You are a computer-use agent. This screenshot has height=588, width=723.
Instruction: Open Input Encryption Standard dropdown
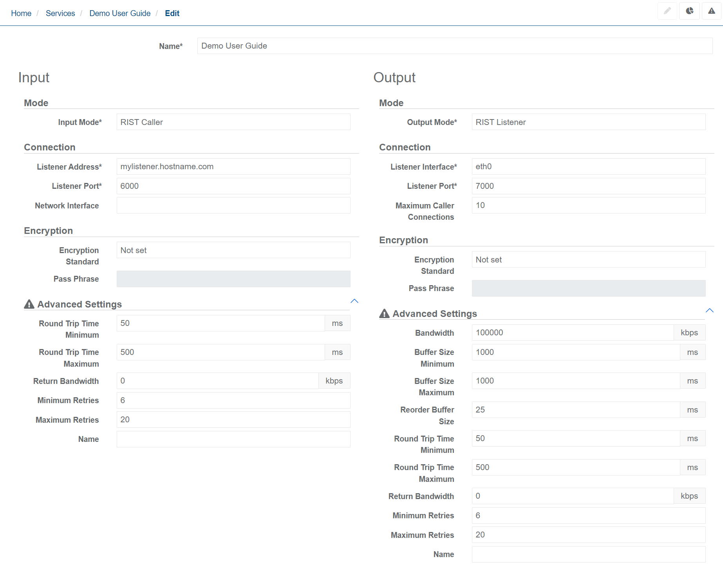233,250
